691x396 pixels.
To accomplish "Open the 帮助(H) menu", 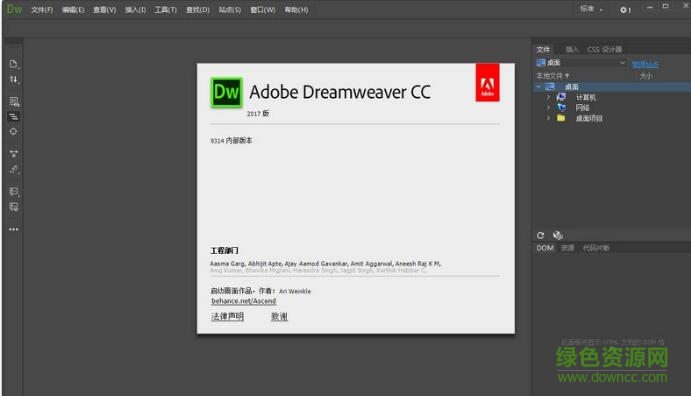I will pyautogui.click(x=296, y=10).
